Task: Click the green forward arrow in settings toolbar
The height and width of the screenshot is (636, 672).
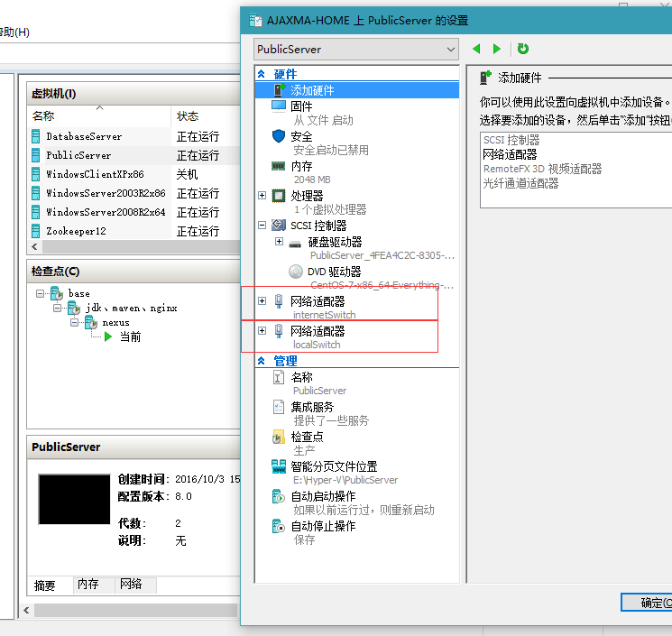Action: pyautogui.click(x=497, y=49)
